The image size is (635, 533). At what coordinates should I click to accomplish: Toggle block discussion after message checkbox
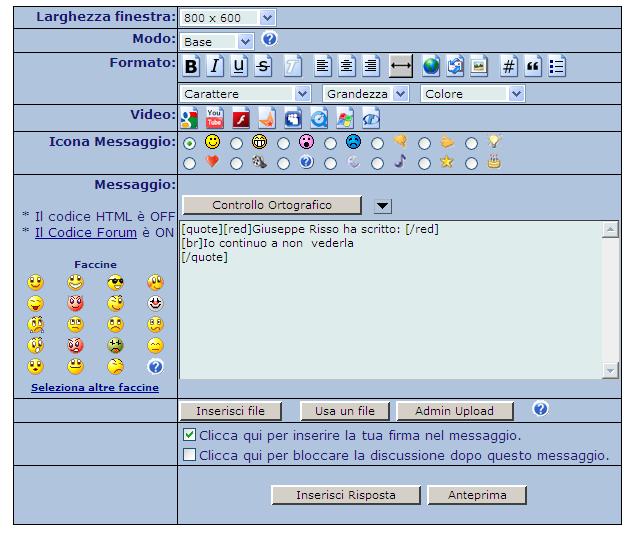point(189,454)
